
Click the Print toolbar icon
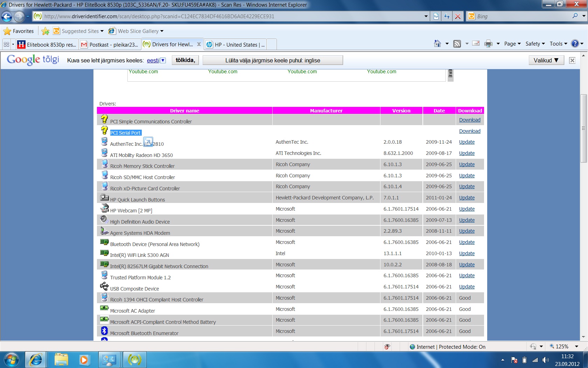(488, 44)
